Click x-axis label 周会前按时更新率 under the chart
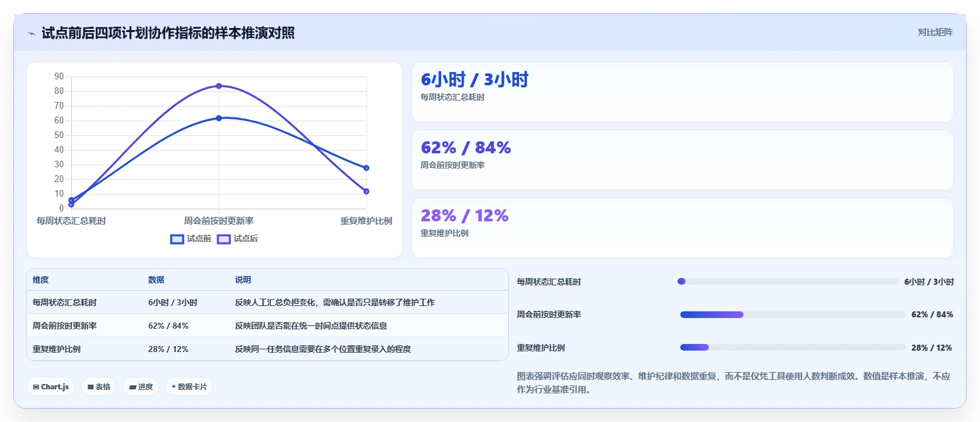Image resolution: width=980 pixels, height=422 pixels. [x=219, y=221]
